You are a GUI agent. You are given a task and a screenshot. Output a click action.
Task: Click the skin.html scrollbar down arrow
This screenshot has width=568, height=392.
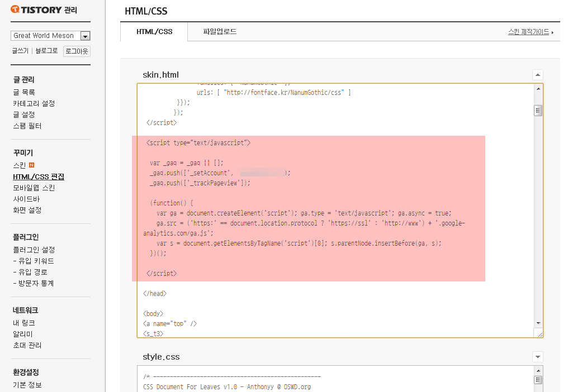pos(538,323)
